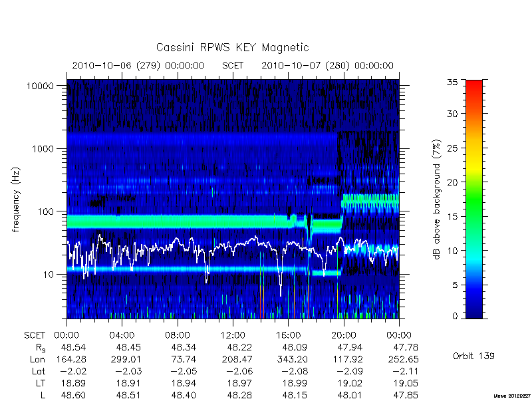Click the Lon value 208.47

(236, 359)
